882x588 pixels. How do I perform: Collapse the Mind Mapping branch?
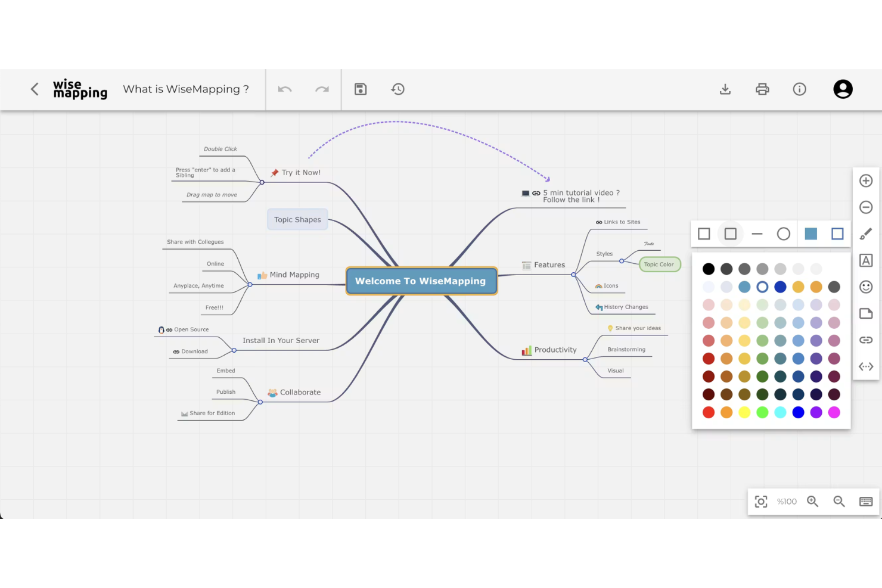250,285
